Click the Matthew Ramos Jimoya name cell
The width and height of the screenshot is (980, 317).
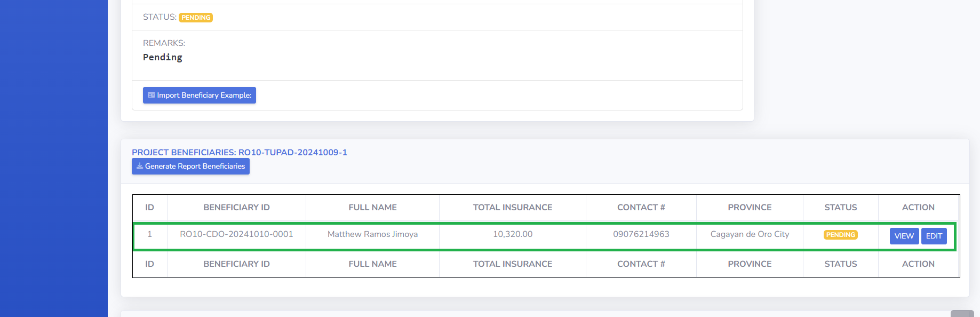(372, 234)
